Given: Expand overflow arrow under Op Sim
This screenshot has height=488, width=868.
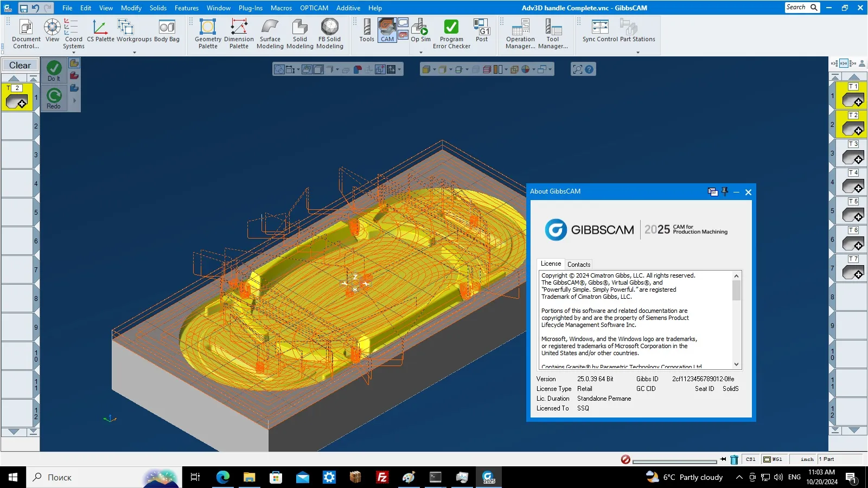Looking at the screenshot, I should [421, 53].
